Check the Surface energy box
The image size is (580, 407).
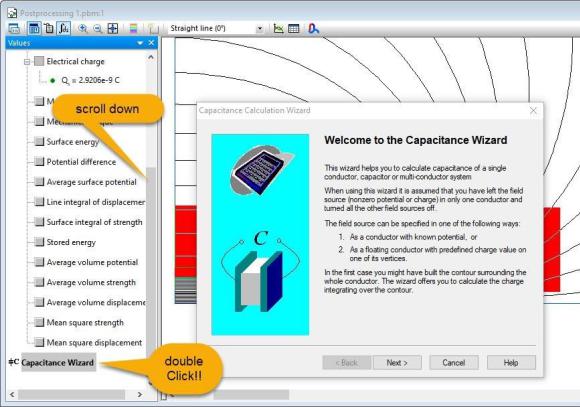click(x=39, y=141)
